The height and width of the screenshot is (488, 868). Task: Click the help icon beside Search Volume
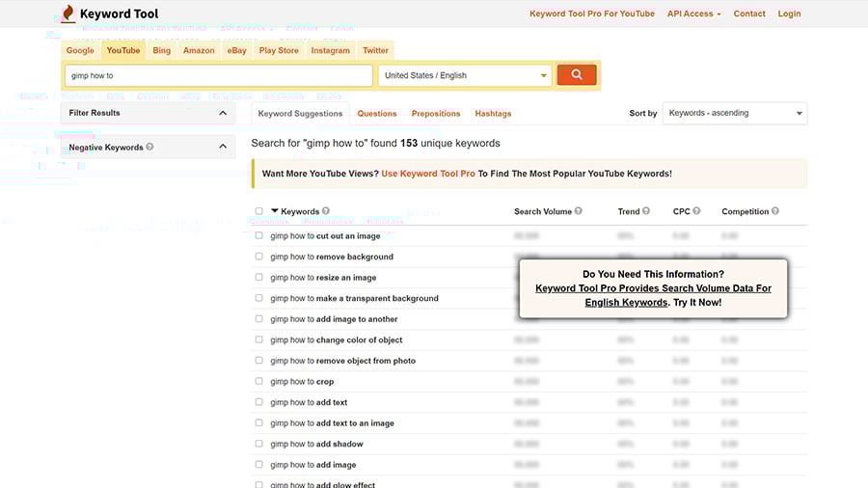click(578, 211)
